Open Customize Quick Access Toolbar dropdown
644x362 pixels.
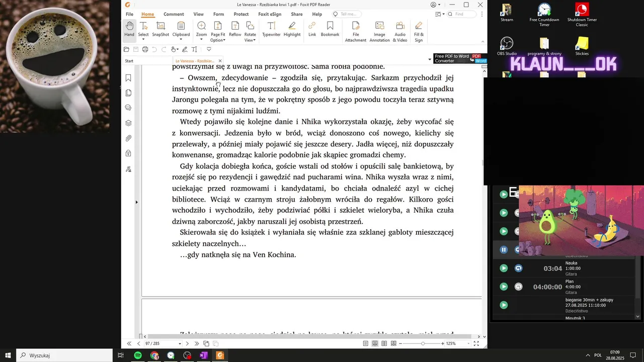point(209,49)
